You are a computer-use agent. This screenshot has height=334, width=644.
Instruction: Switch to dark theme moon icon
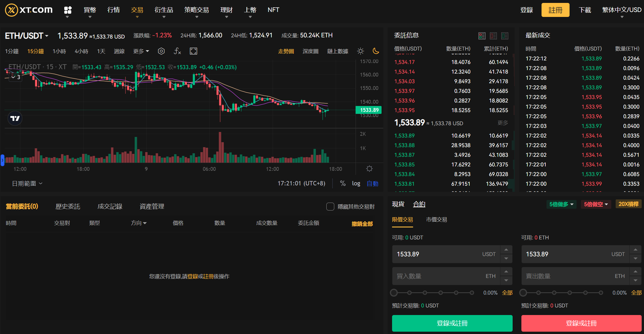[376, 51]
